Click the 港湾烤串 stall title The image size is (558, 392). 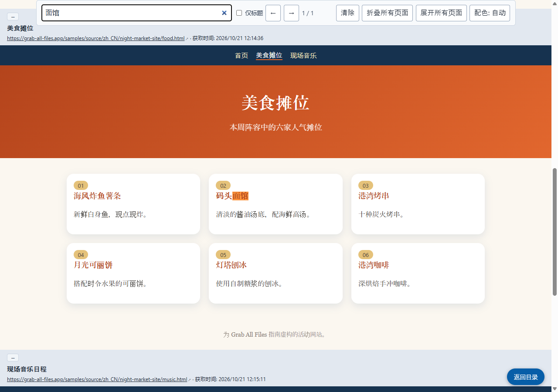374,196
